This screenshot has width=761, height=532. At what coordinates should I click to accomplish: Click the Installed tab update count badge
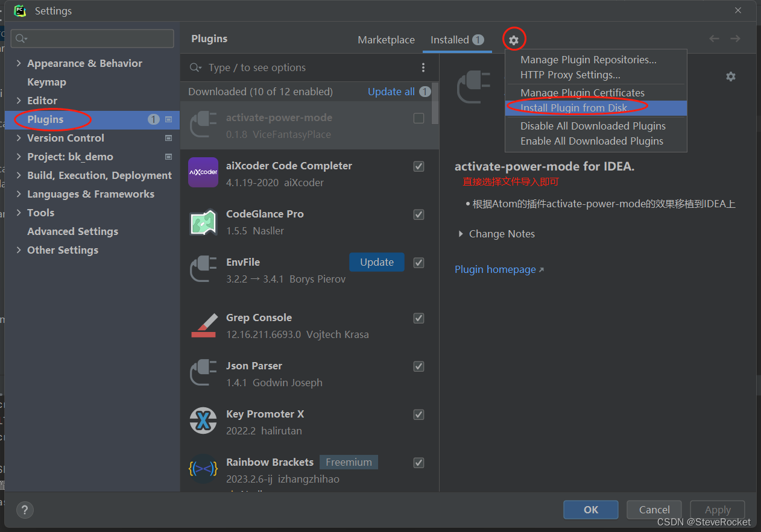(478, 40)
